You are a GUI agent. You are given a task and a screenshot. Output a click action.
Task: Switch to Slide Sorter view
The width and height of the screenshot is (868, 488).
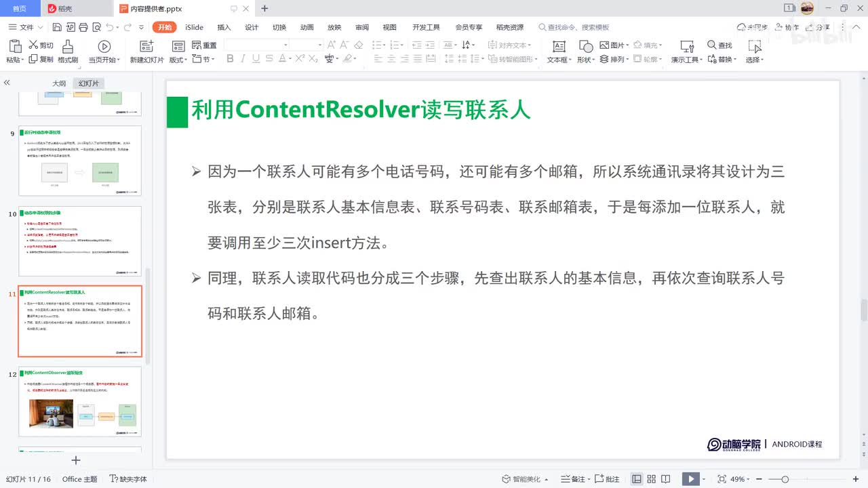(652, 479)
